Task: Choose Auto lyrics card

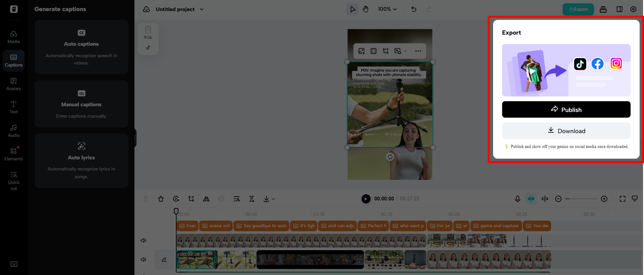Action: click(81, 160)
